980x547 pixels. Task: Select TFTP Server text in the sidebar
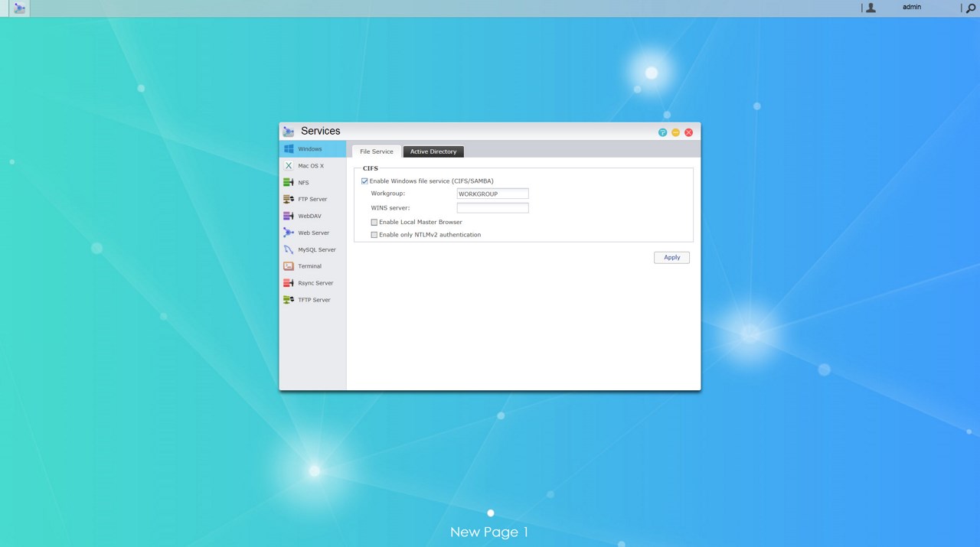[315, 300]
